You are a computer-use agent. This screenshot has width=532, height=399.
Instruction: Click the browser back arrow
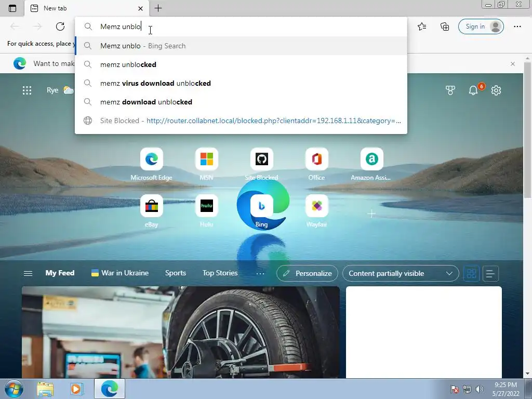click(15, 26)
